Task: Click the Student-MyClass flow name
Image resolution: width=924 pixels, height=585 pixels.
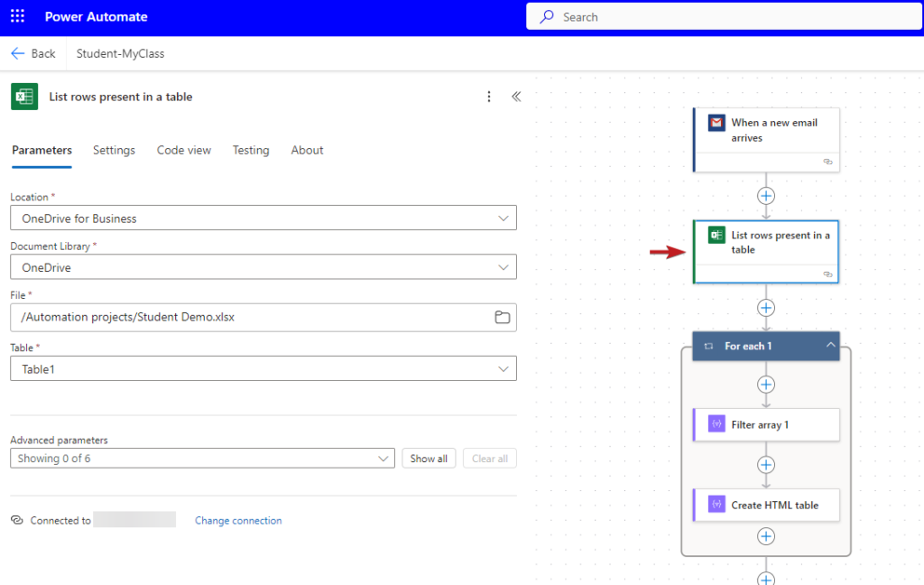Action: [120, 53]
